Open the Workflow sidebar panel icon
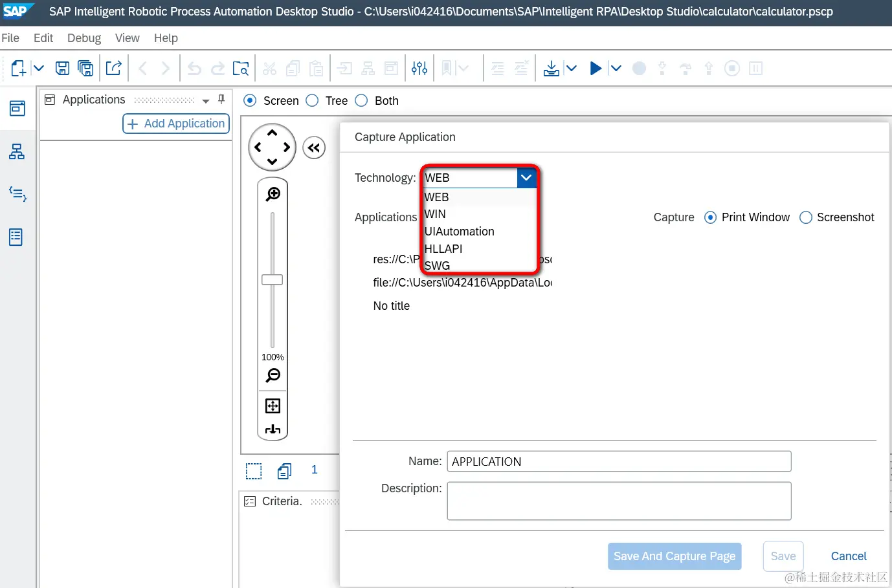Image resolution: width=892 pixels, height=588 pixels. click(x=17, y=151)
